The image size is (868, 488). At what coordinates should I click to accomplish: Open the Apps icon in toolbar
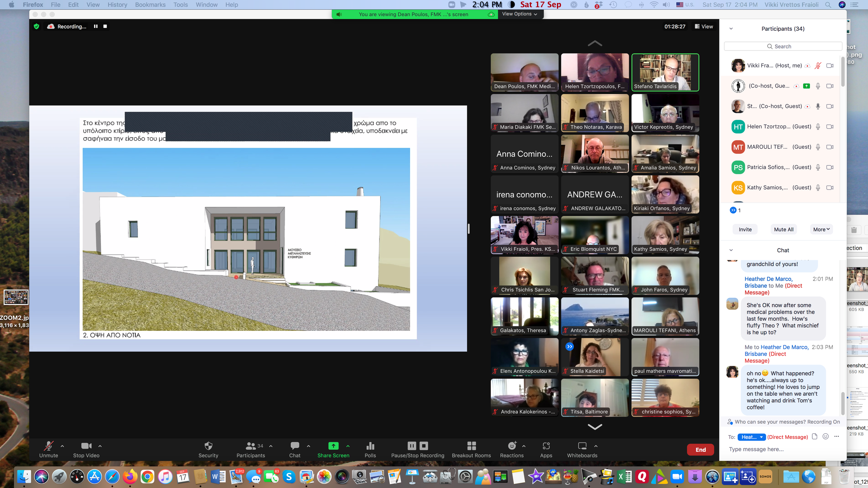(546, 446)
